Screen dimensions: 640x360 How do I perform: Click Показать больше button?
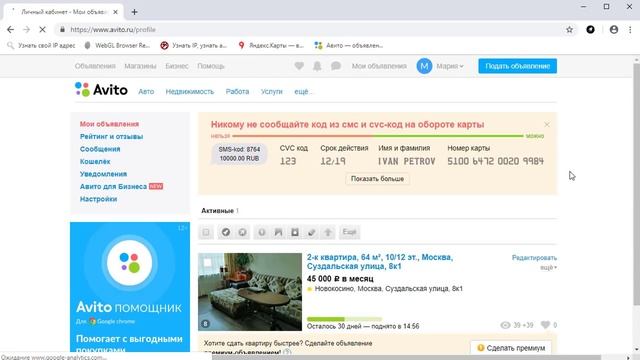(x=377, y=179)
